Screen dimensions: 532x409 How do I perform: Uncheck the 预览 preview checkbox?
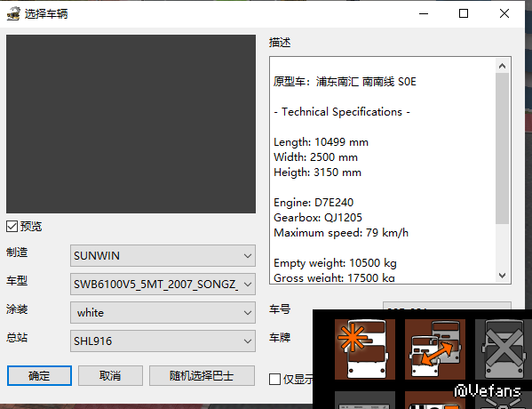pyautogui.click(x=12, y=226)
